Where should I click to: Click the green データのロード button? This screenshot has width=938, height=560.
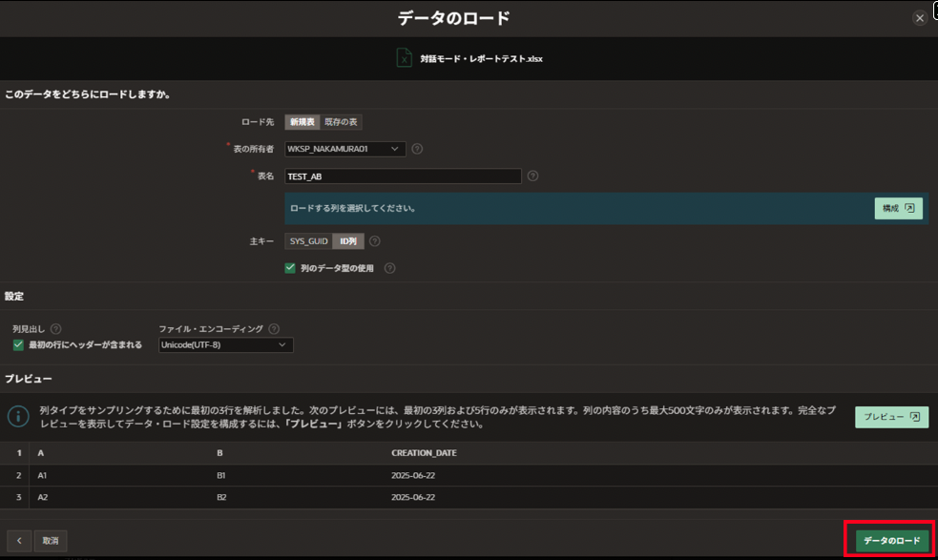click(x=891, y=541)
